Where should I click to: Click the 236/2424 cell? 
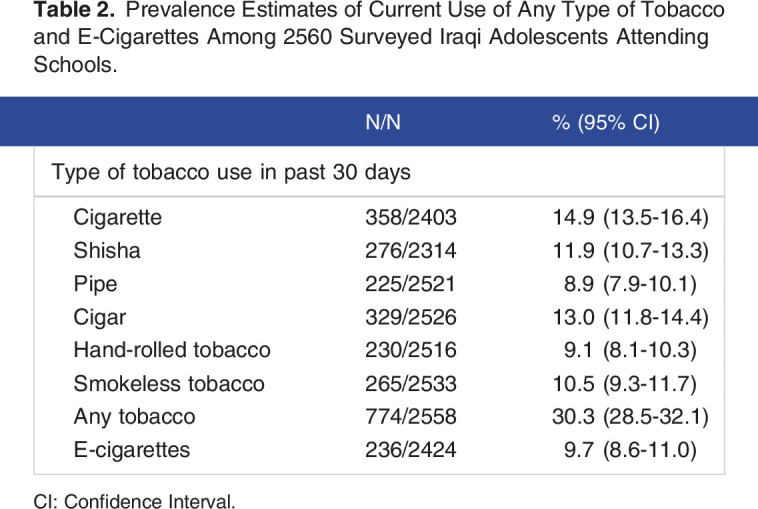pos(410,450)
